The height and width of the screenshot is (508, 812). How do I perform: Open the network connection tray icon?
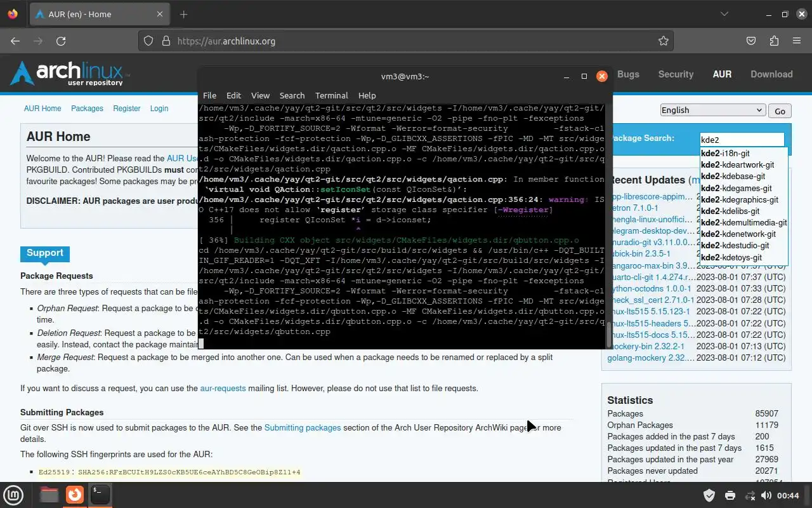[749, 495]
